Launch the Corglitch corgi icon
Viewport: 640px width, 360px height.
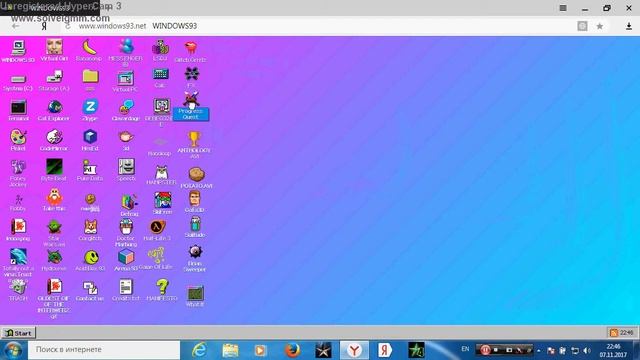(x=90, y=227)
